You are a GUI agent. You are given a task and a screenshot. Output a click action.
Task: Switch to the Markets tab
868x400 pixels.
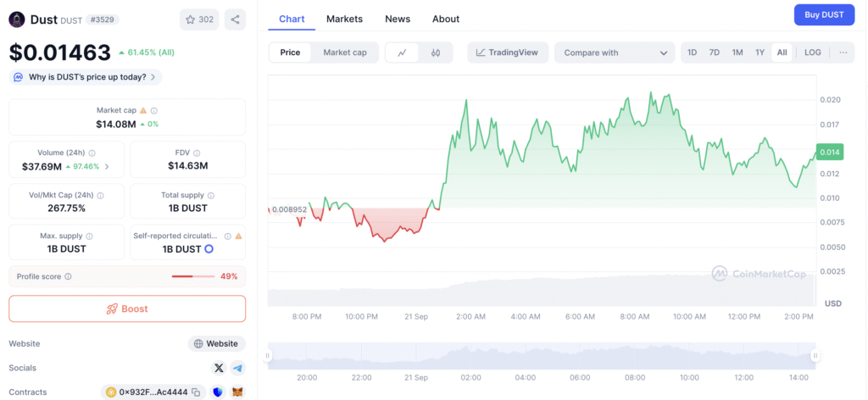(344, 19)
